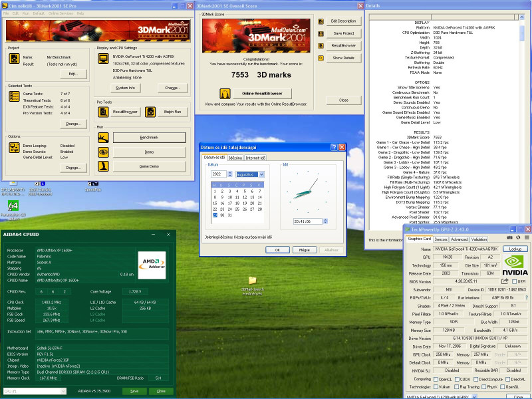532x399 pixels.
Task: Switch to the Időzóna tab
Action: [x=235, y=158]
